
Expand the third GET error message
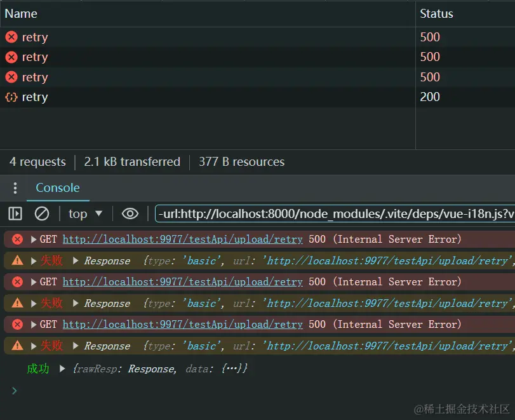point(33,325)
